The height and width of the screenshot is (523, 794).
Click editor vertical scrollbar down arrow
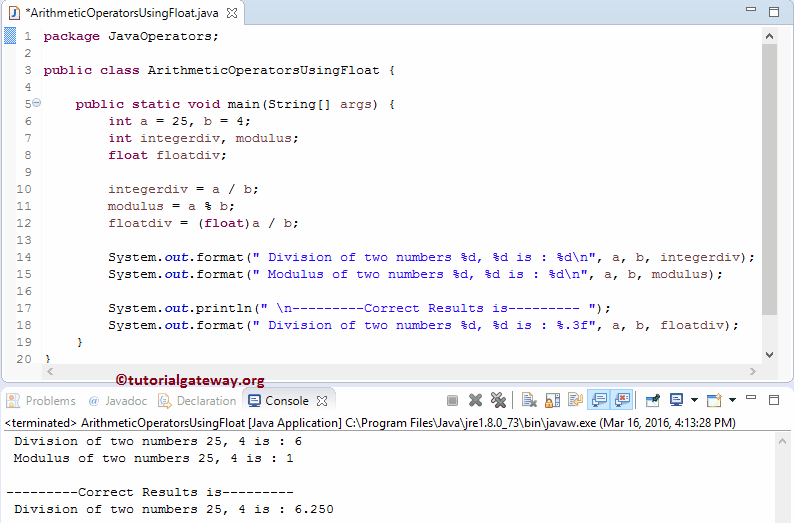tap(769, 355)
